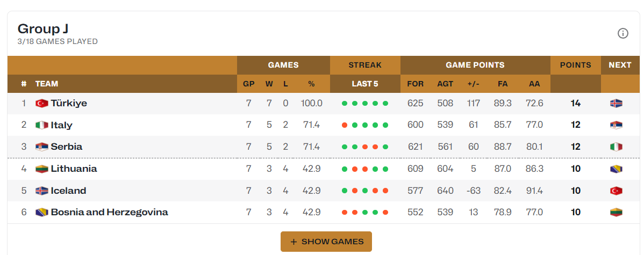Click Serbia flag in Italy's NEXT column
The image size is (644, 255).
point(616,125)
